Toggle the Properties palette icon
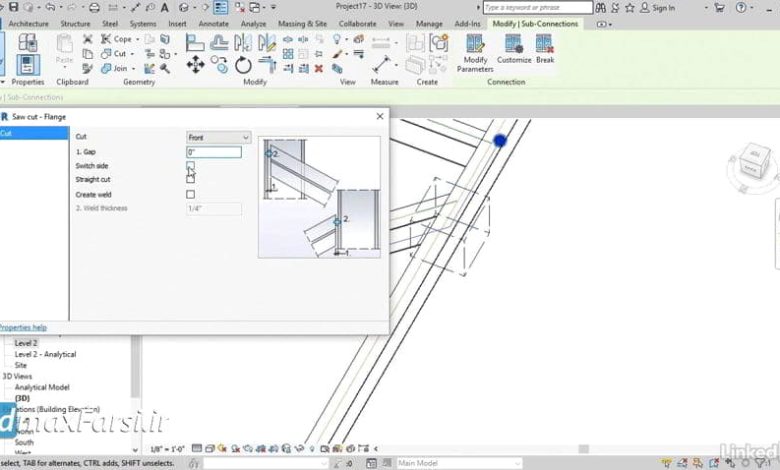 27,65
